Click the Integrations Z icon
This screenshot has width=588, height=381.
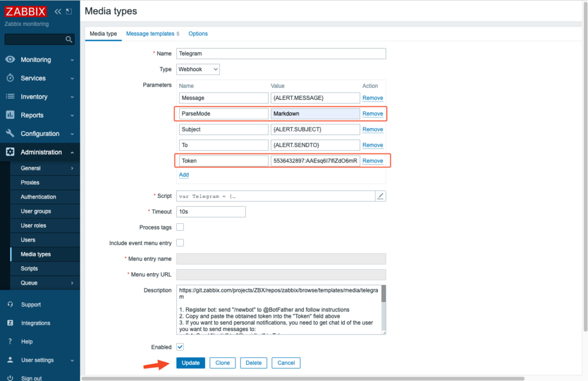point(10,322)
